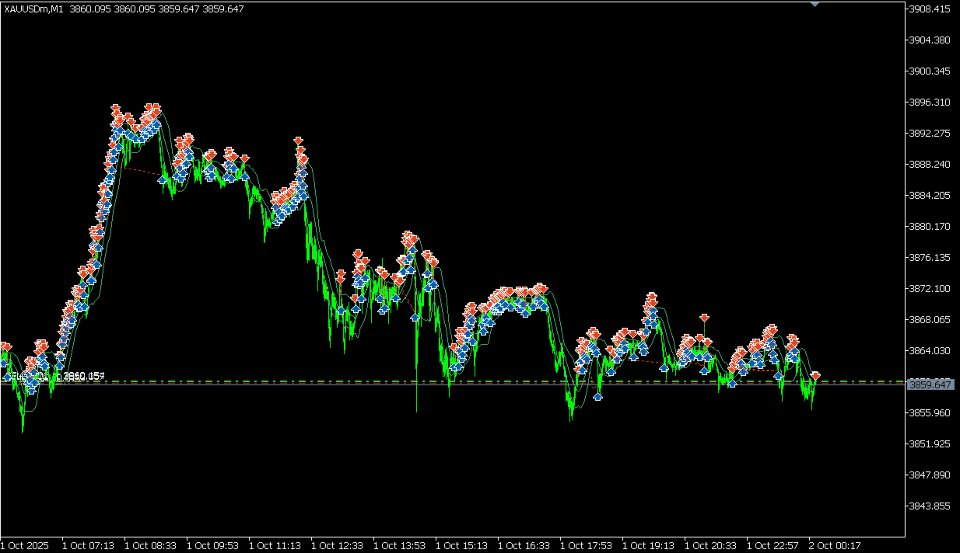960x553 pixels.
Task: Select the lone blue arrow below the 17:53 low
Action: (598, 397)
